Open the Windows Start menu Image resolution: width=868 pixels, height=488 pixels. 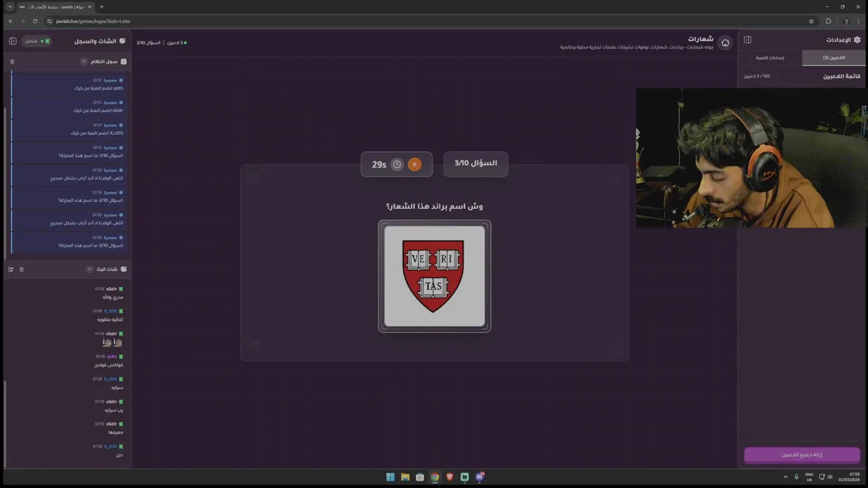(391, 477)
